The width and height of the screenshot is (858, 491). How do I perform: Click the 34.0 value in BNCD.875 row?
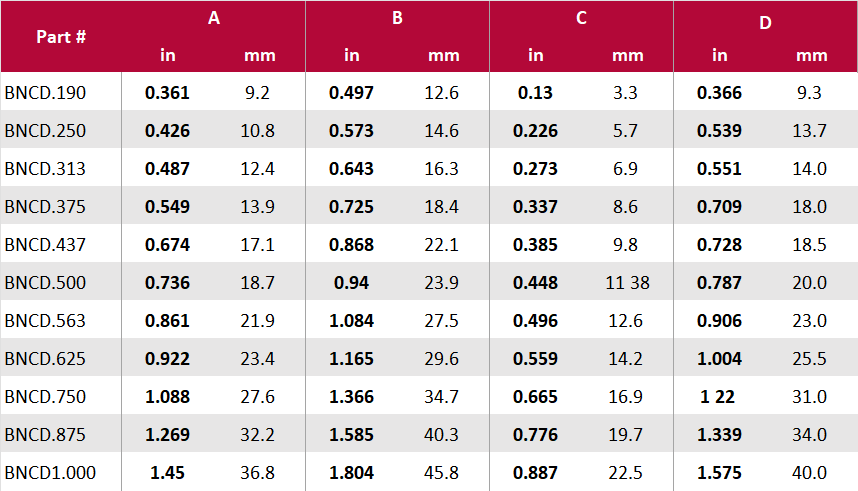tap(811, 435)
